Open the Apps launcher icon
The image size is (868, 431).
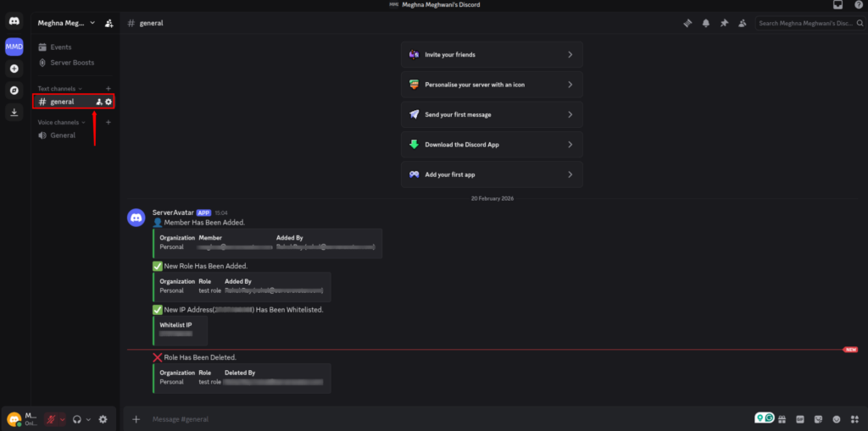coord(854,419)
